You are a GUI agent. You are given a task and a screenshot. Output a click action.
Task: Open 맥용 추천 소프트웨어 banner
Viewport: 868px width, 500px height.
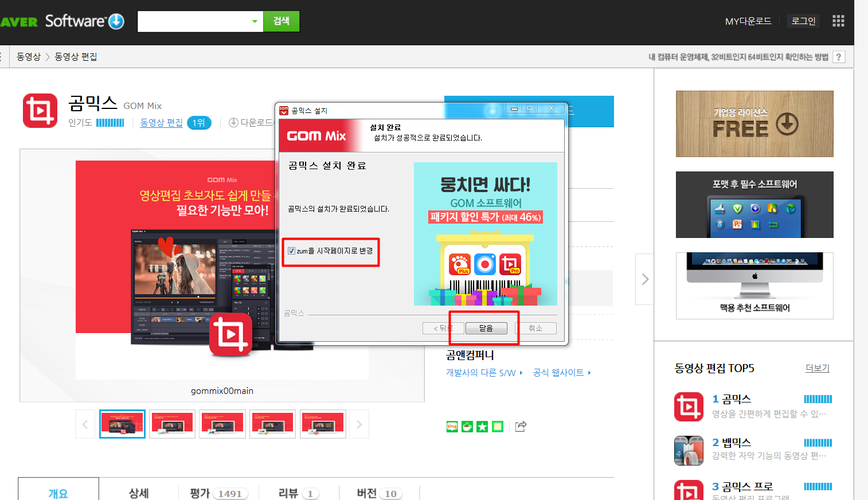tap(754, 286)
